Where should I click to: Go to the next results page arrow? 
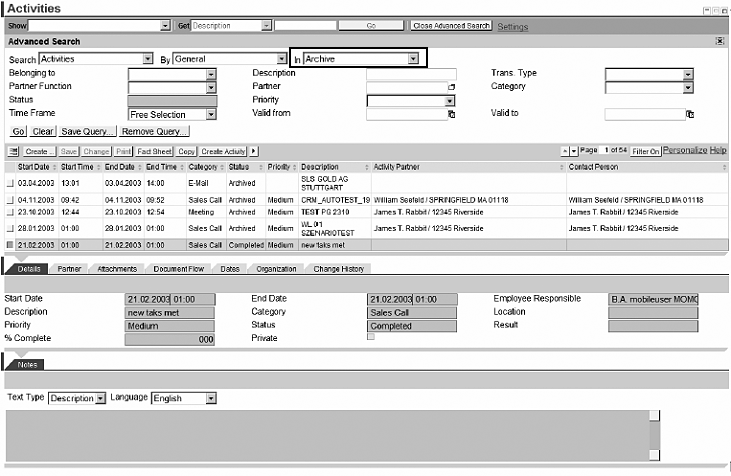pos(571,150)
